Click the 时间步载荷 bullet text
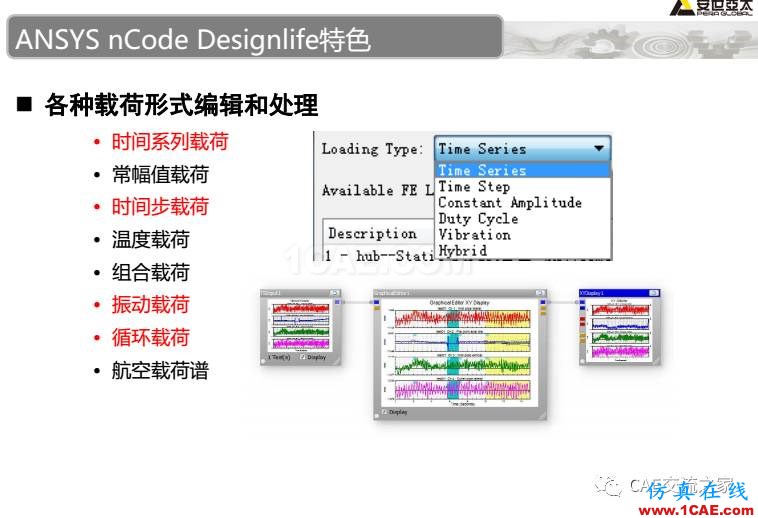The width and height of the screenshot is (758, 518). pyautogui.click(x=160, y=207)
